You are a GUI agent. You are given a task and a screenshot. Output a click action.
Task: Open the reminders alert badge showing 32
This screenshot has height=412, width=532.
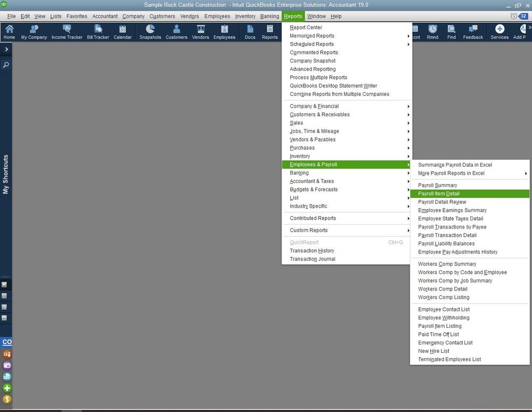point(523,16)
